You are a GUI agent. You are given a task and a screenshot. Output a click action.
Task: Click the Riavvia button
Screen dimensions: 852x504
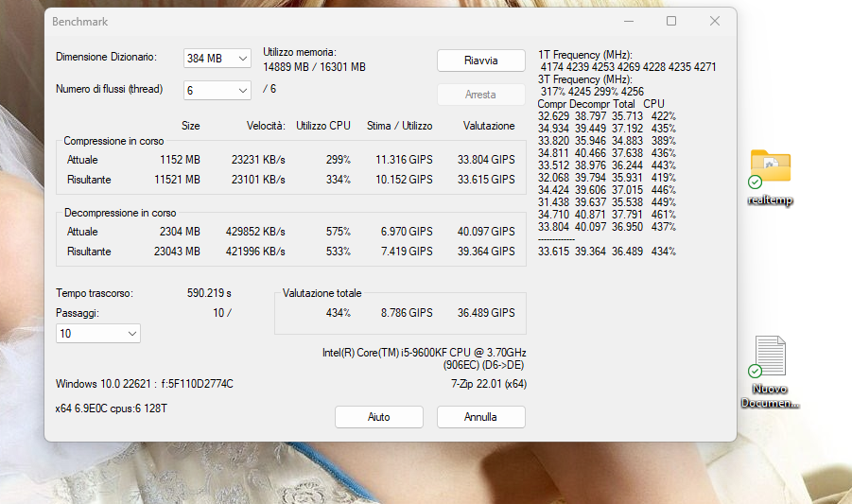(481, 61)
